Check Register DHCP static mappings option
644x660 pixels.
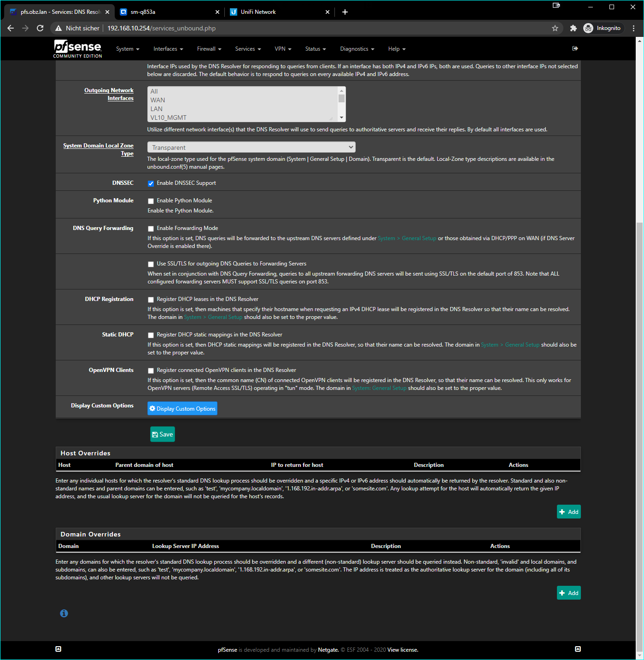(151, 335)
